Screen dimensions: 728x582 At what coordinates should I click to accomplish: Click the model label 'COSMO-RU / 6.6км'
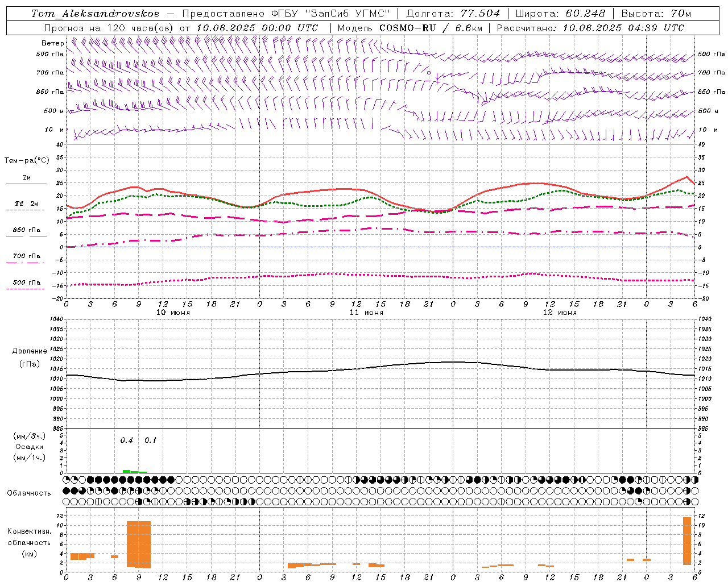(x=431, y=28)
